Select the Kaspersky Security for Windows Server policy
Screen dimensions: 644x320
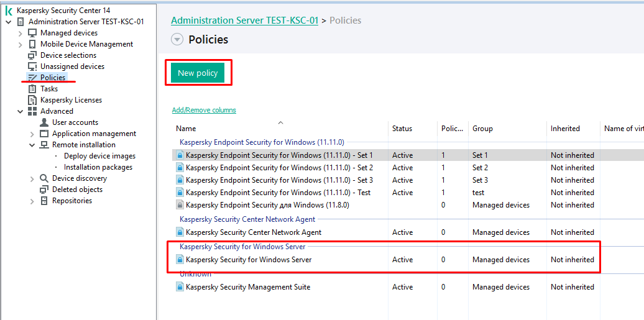coord(249,260)
